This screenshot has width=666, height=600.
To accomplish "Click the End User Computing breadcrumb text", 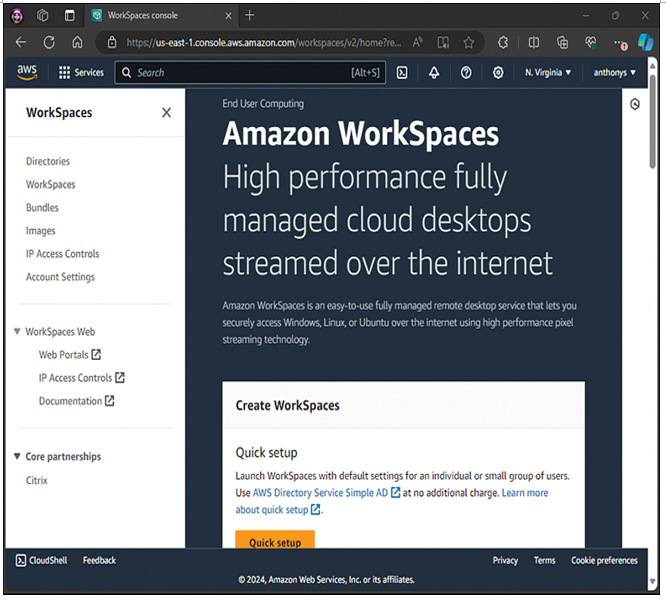I will [x=263, y=104].
